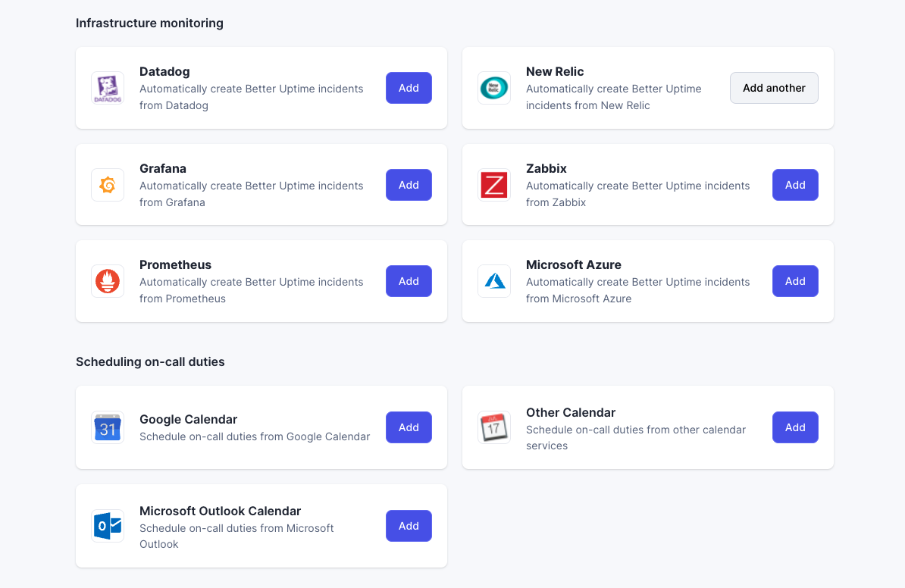Add the Prometheus integration

(409, 281)
